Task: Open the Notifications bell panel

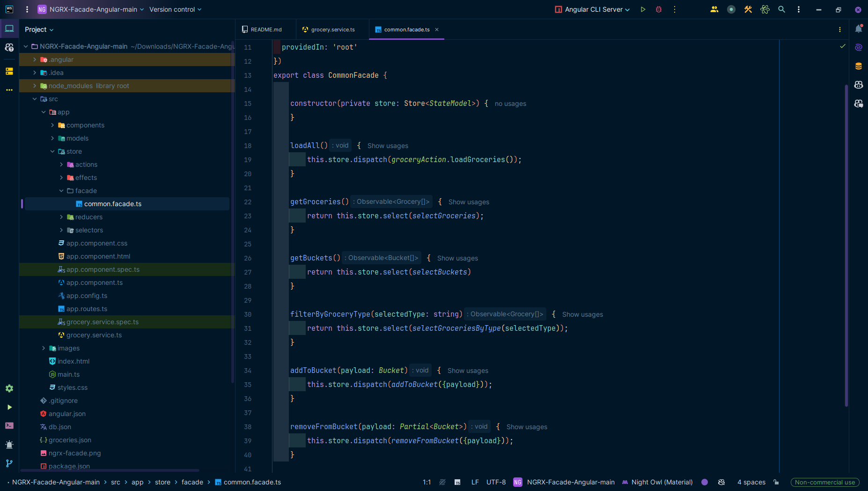Action: point(859,29)
